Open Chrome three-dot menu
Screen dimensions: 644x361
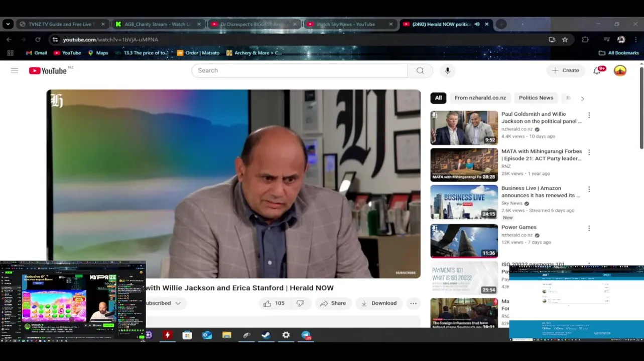[635, 40]
